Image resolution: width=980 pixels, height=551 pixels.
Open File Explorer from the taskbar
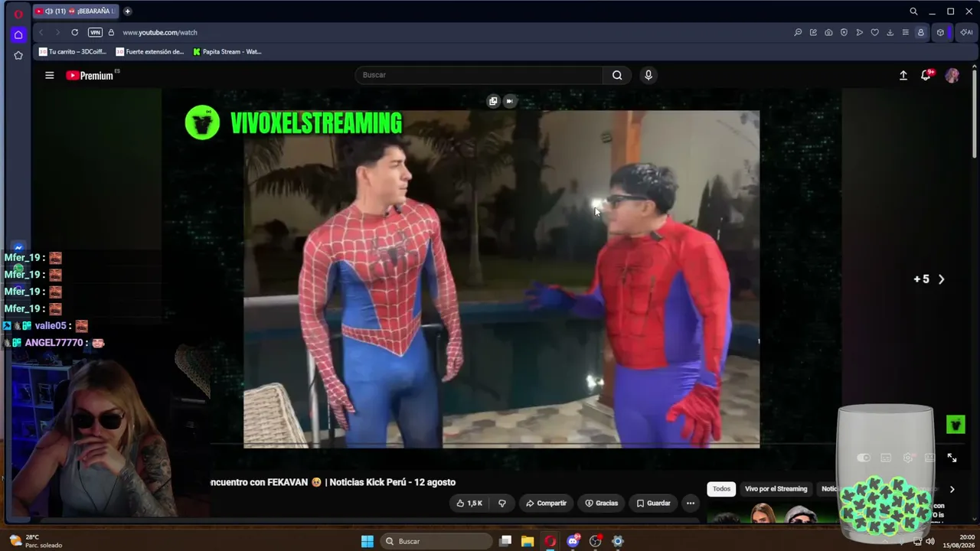(528, 541)
